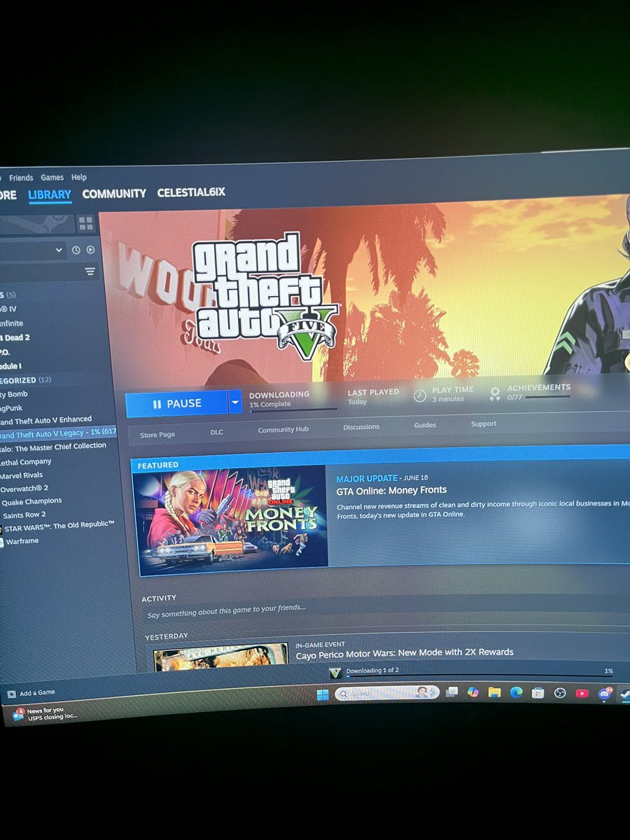Open the Support link
Viewport: 630px width, 840px height.
[x=484, y=423]
